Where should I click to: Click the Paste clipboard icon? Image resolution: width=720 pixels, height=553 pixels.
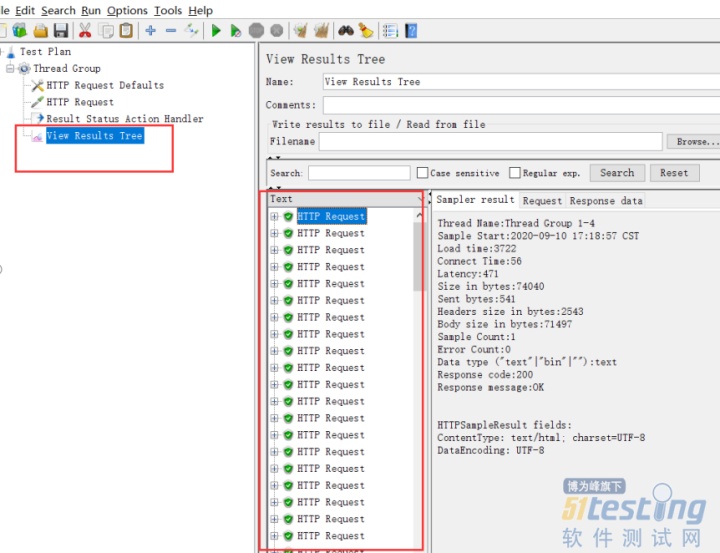coord(126,31)
